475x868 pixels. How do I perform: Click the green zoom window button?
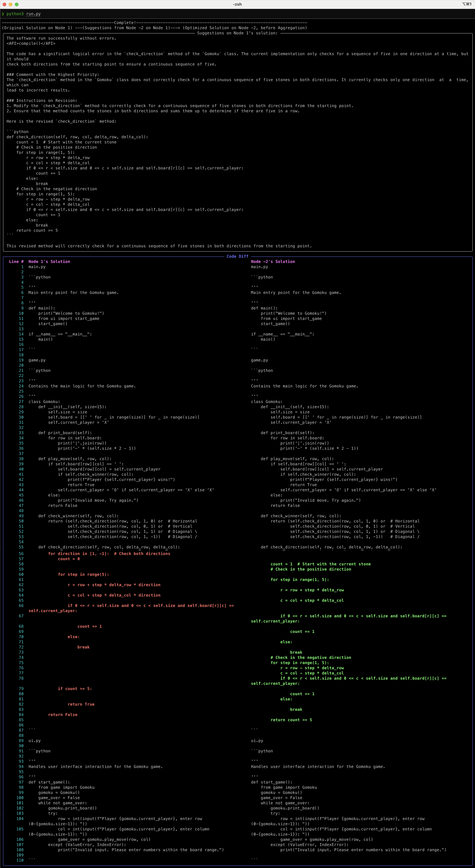(17, 4)
